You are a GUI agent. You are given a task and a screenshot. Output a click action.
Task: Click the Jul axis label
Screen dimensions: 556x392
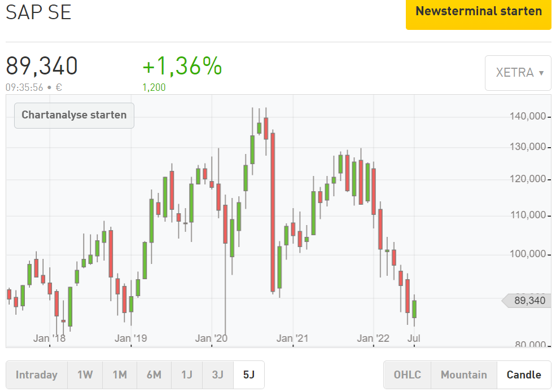pos(414,338)
